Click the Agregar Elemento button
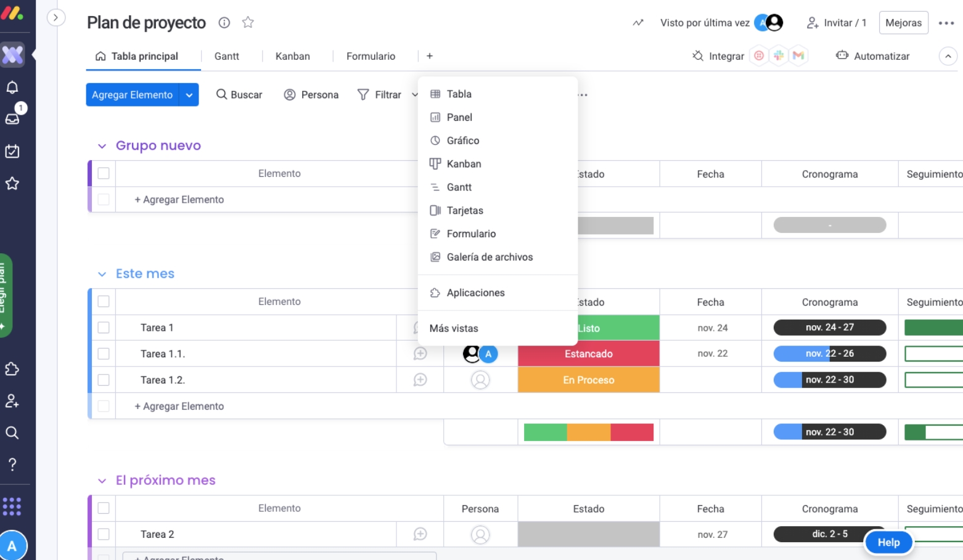 [x=133, y=95]
